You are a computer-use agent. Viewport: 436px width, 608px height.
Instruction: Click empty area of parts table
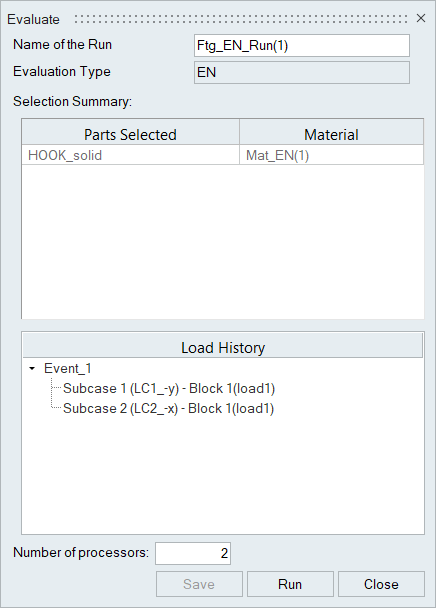click(223, 241)
